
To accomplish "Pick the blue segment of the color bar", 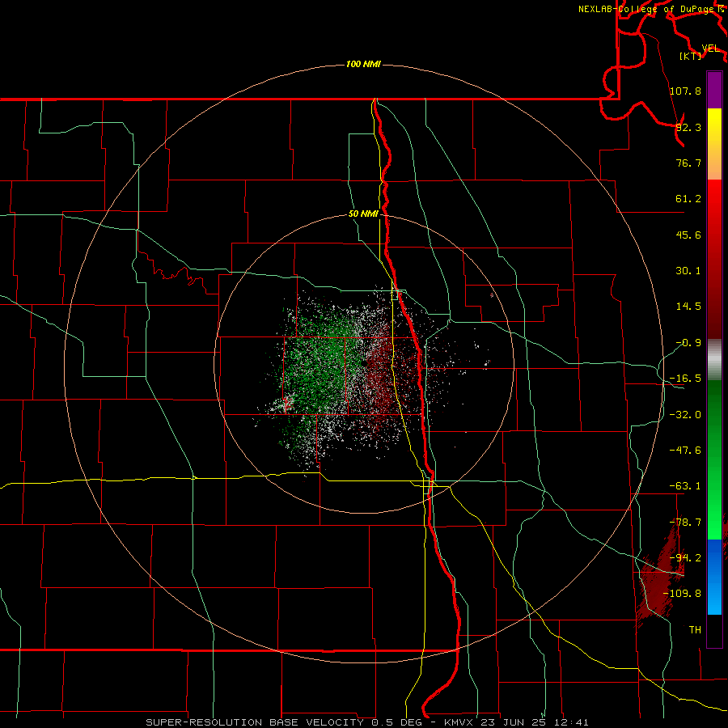I will pos(714,577).
